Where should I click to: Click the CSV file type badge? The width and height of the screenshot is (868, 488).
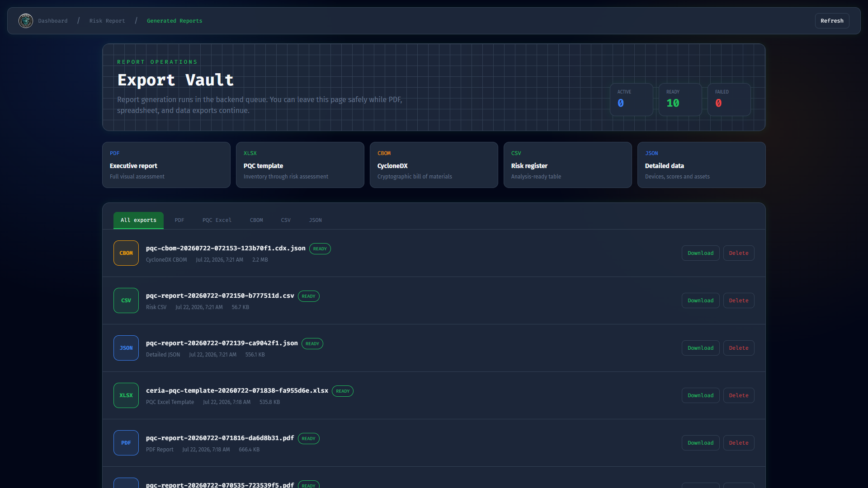click(x=126, y=300)
